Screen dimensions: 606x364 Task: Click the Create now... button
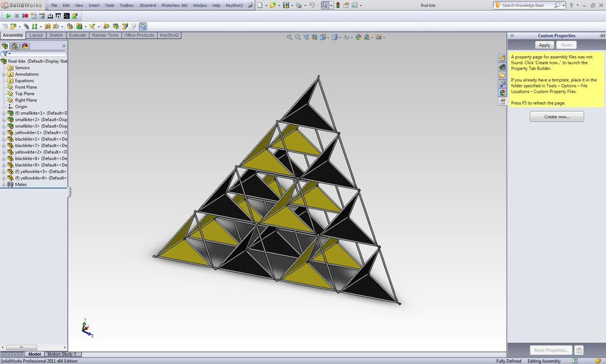tap(555, 116)
